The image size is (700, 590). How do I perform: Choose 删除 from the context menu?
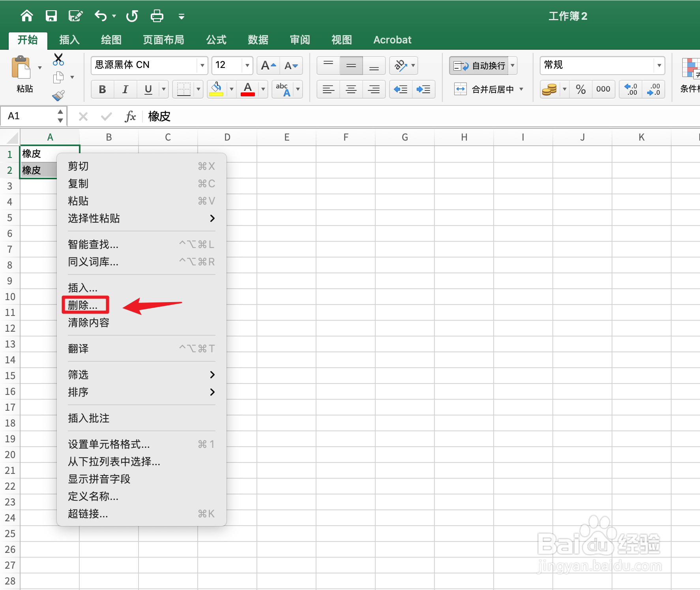click(x=84, y=304)
